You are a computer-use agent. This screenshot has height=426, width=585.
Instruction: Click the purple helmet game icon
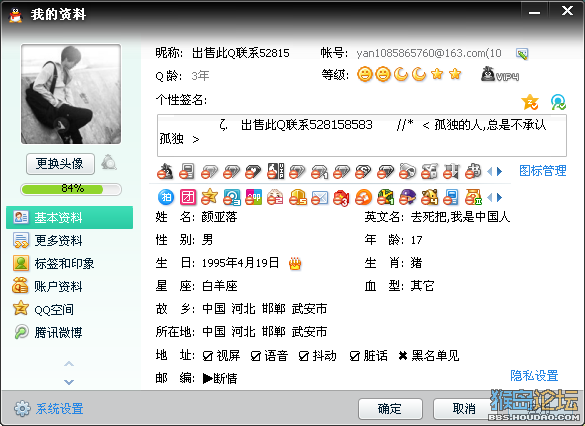point(407,197)
